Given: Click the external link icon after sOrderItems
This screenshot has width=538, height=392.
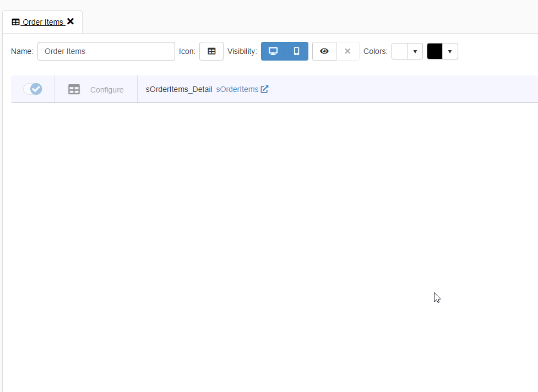Looking at the screenshot, I should click(x=264, y=89).
